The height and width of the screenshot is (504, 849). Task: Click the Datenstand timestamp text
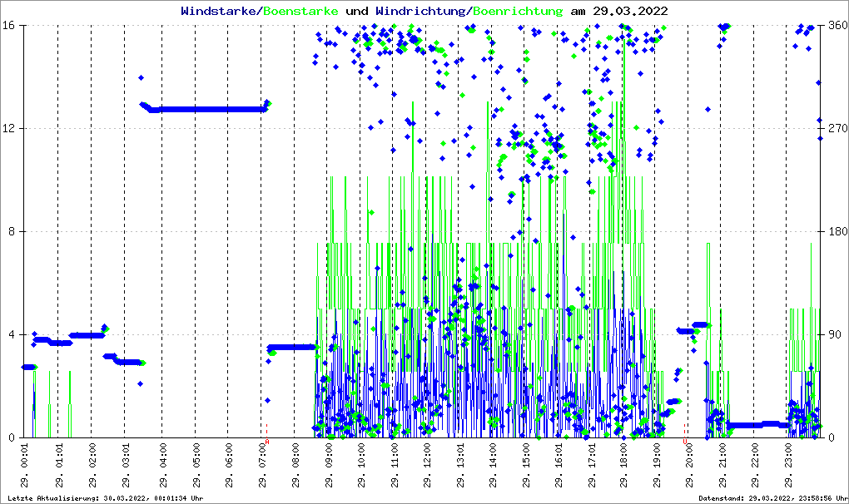[772, 498]
